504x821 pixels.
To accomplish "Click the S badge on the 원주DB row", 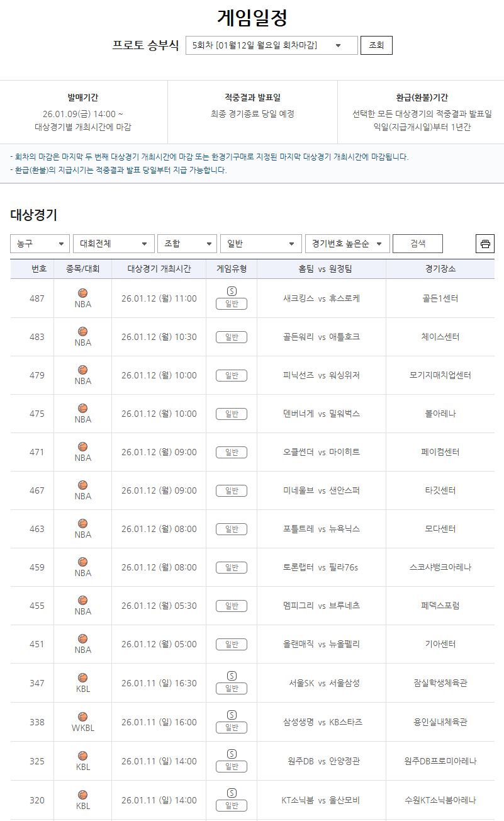I will [x=231, y=753].
